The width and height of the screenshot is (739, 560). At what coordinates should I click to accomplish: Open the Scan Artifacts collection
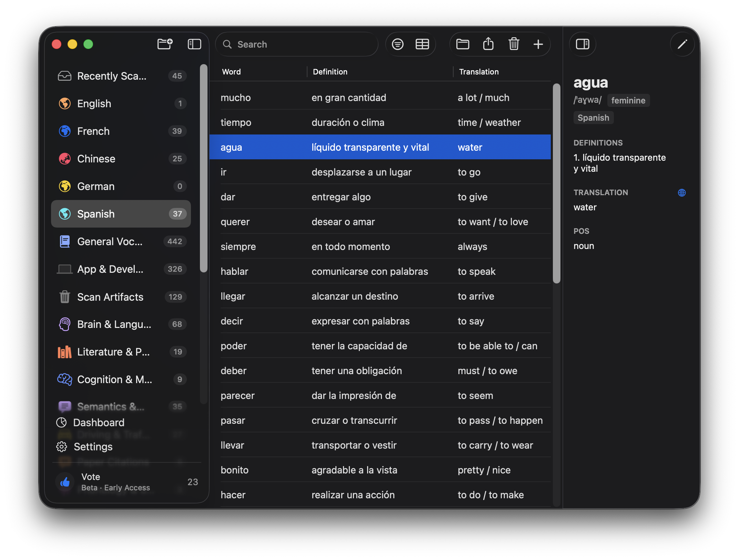tap(121, 297)
